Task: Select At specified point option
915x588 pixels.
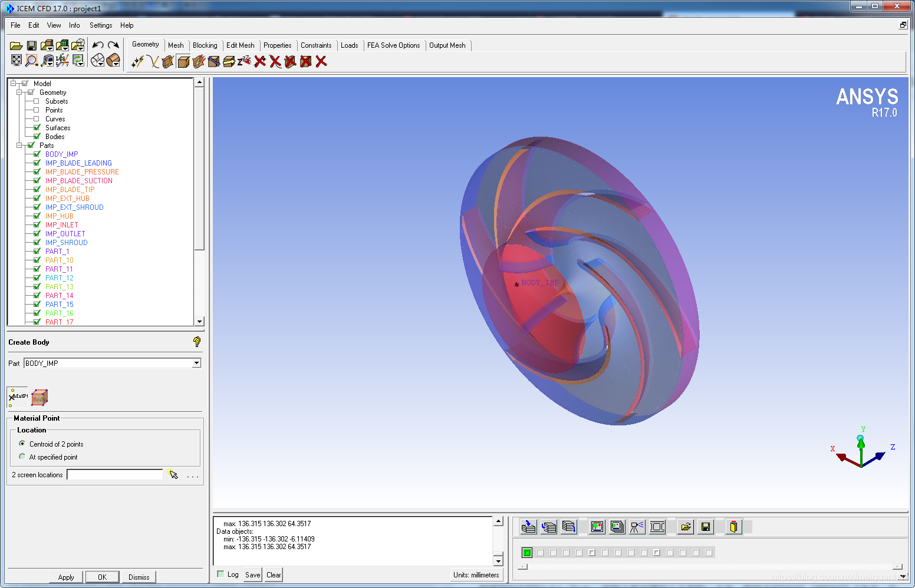Action: (22, 457)
